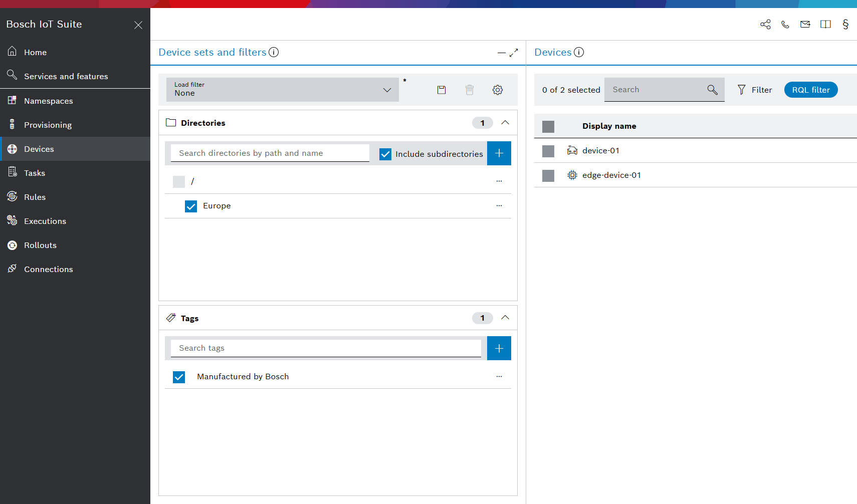This screenshot has height=504, width=857.
Task: Click the Rules sidebar icon
Action: pyautogui.click(x=12, y=196)
